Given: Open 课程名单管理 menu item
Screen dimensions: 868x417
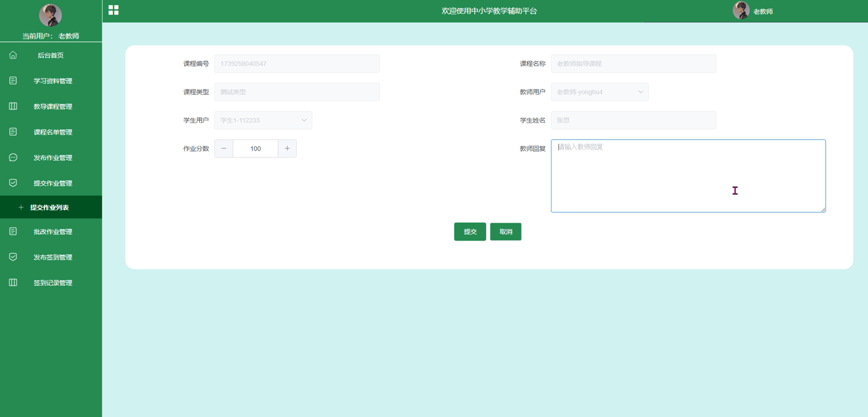Looking at the screenshot, I should pyautogui.click(x=53, y=132).
